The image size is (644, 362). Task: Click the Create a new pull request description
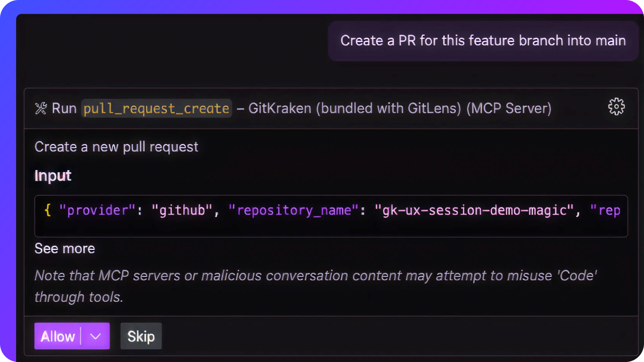[116, 146]
